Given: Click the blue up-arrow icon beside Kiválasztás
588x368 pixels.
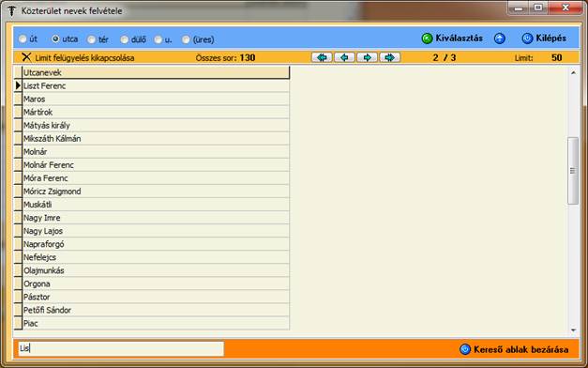Looking at the screenshot, I should [500, 38].
